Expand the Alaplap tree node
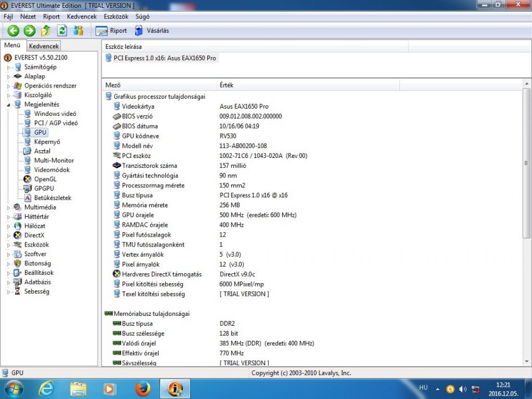 [x=9, y=76]
